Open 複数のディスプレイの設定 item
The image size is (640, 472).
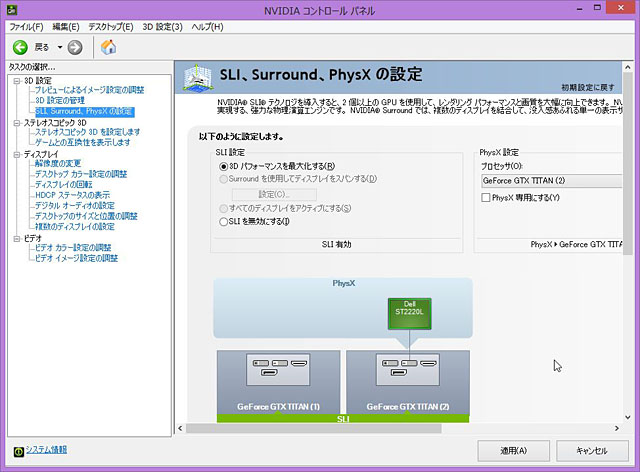[75, 227]
